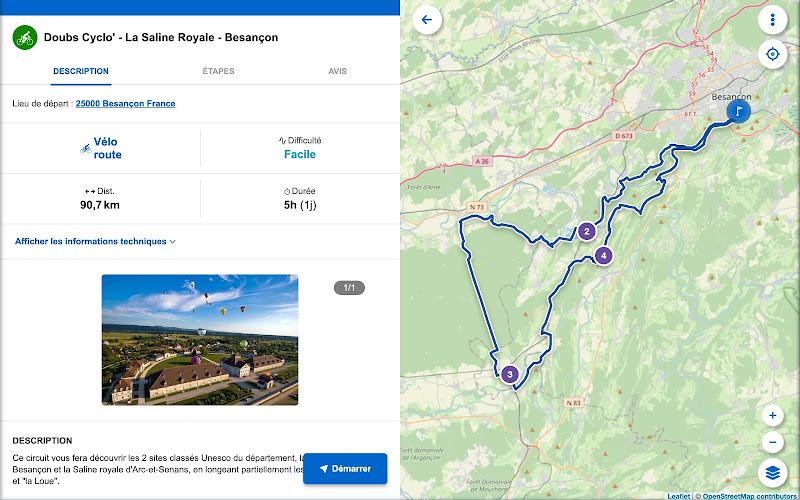Expand Afficher les informations techniques
The height and width of the screenshot is (500, 800).
[95, 241]
